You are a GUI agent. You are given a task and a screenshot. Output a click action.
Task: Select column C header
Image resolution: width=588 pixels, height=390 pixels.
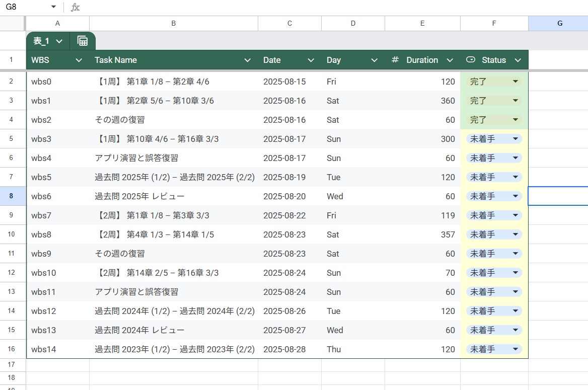(x=289, y=23)
